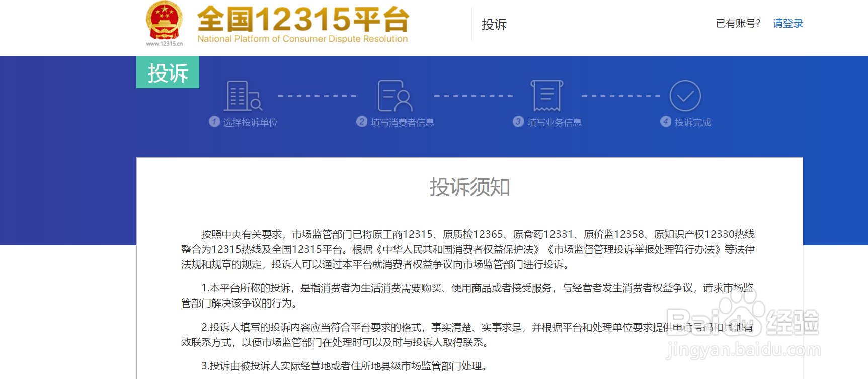The width and height of the screenshot is (868, 379).
Task: Click the 已有账号? text
Action: click(x=738, y=24)
